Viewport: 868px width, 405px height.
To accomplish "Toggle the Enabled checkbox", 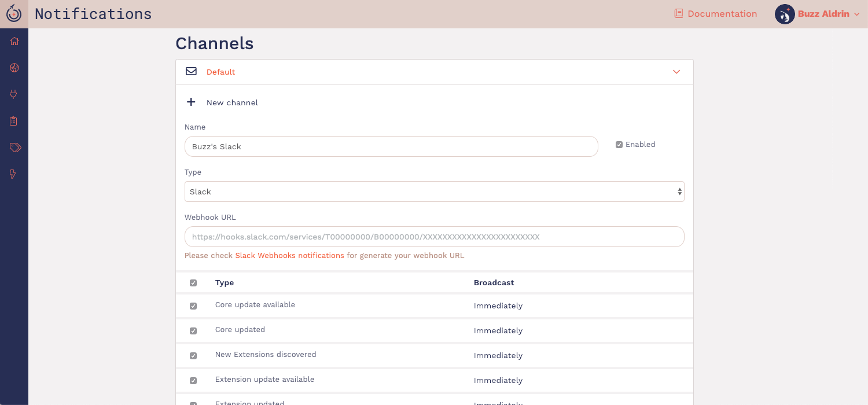I will pyautogui.click(x=619, y=145).
